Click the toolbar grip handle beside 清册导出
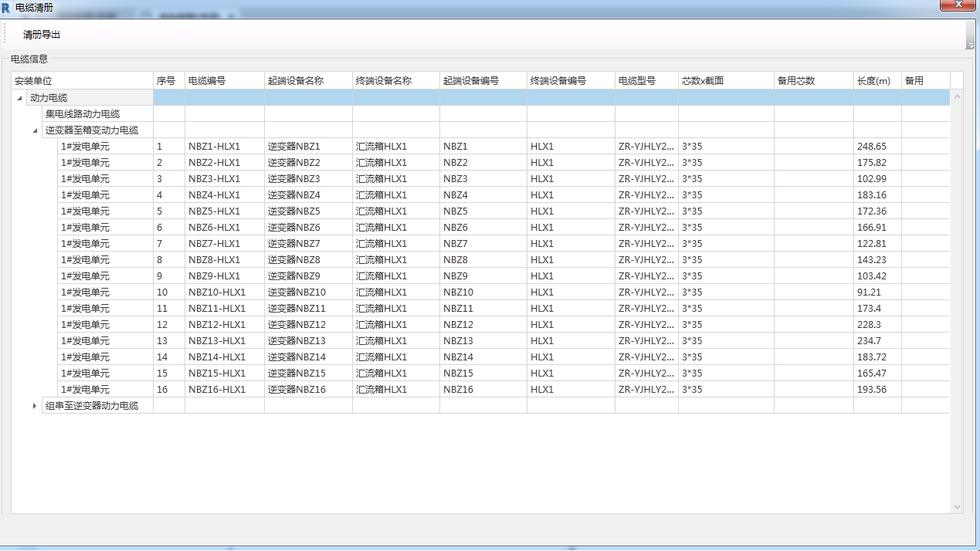 5,35
